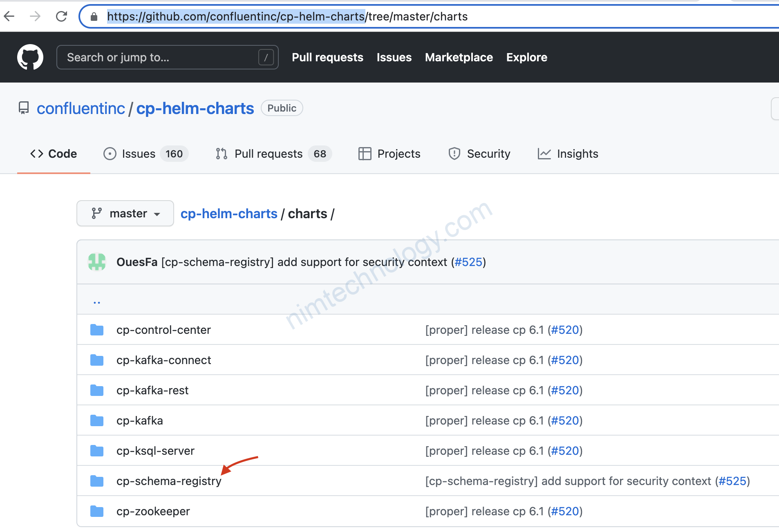Click #520 link in cp-kafka row
The height and width of the screenshot is (532, 779).
[x=565, y=420]
